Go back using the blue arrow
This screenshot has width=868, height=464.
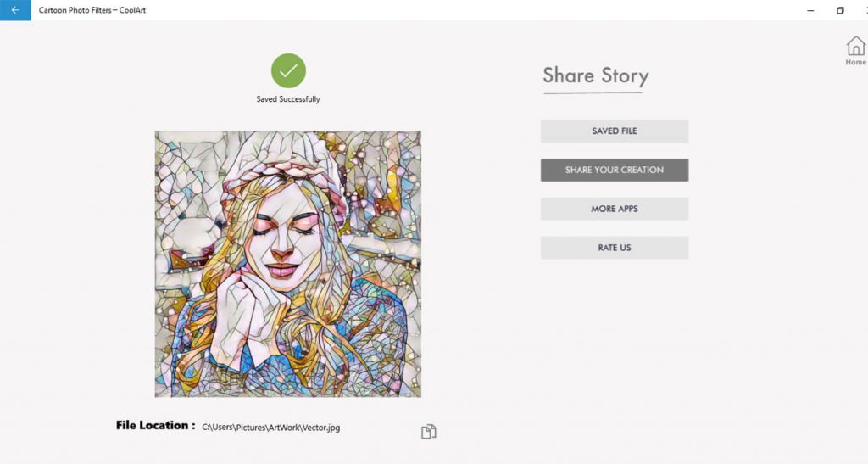coord(15,10)
